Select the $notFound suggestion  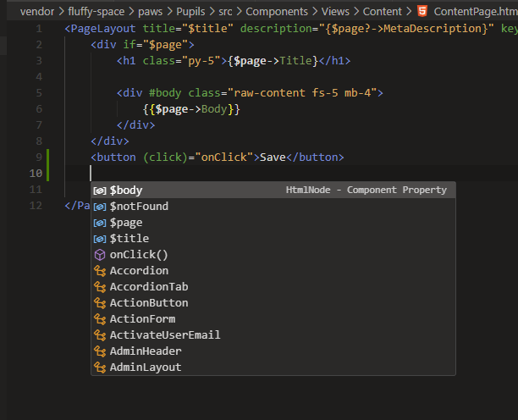[x=273, y=207]
